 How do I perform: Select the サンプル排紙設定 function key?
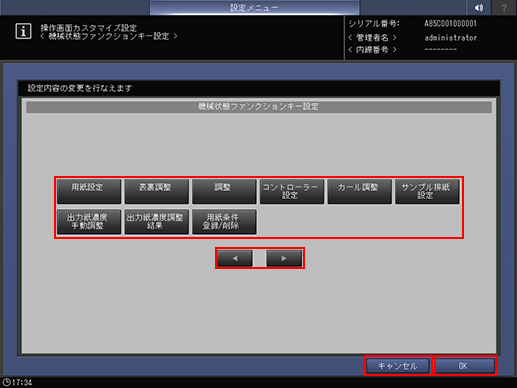[x=427, y=191]
